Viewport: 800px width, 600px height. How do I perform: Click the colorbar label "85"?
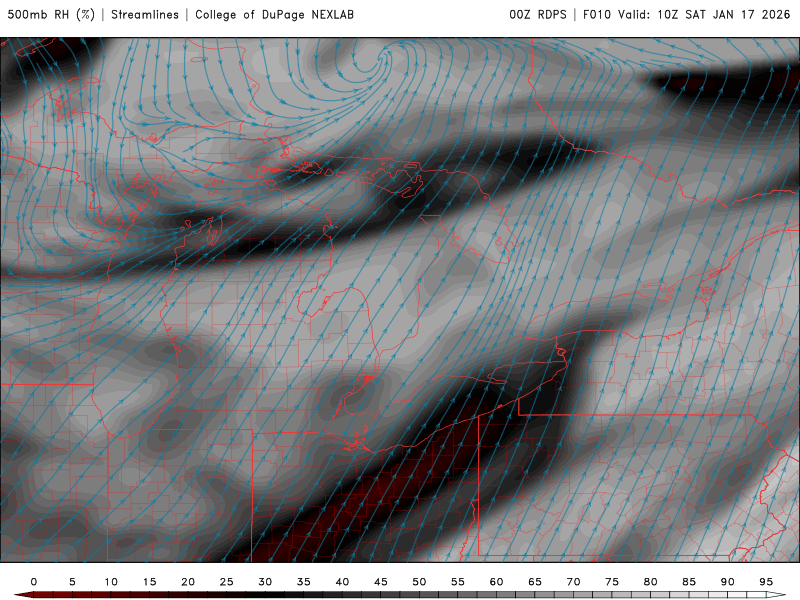[689, 582]
